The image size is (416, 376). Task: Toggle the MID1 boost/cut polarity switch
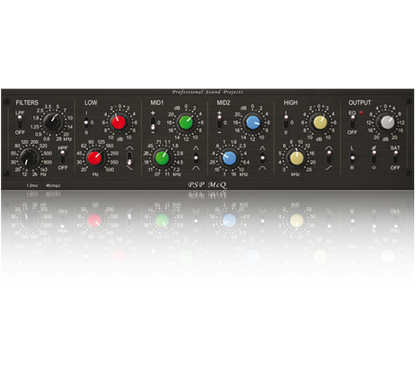pyautogui.click(x=153, y=122)
